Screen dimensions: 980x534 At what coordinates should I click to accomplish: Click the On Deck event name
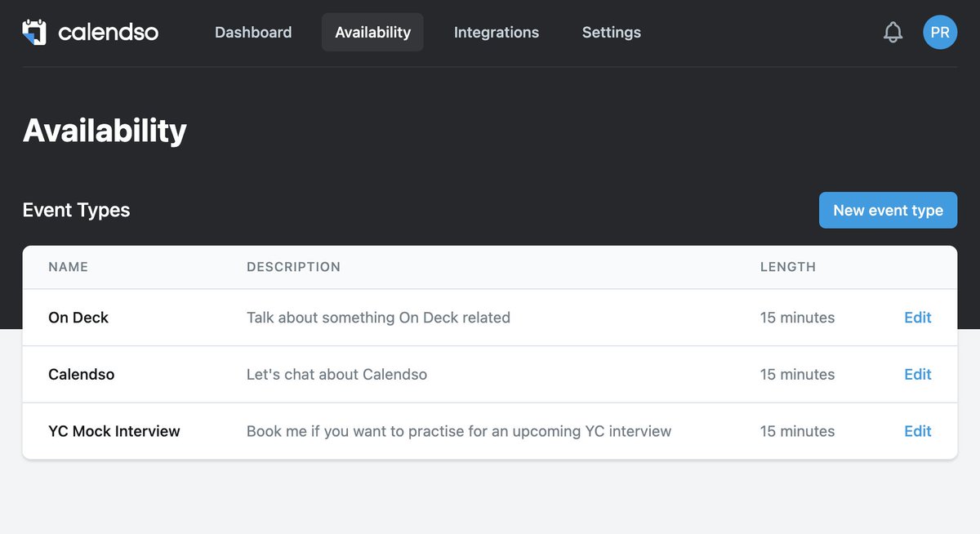78,318
